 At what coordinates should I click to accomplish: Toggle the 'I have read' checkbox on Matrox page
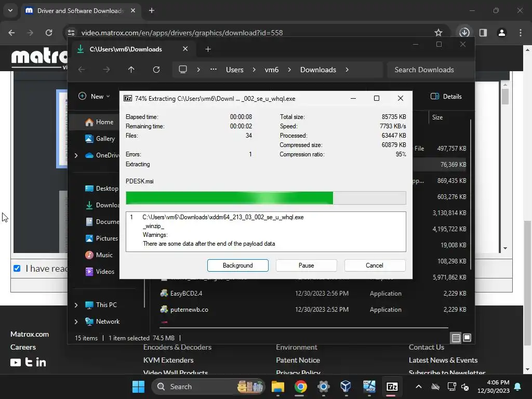17,269
